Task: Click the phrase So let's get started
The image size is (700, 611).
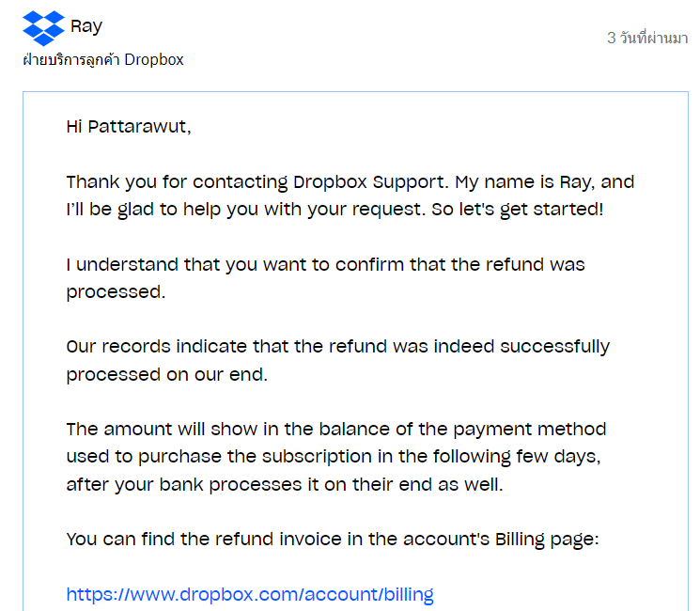Action: pyautogui.click(x=518, y=210)
